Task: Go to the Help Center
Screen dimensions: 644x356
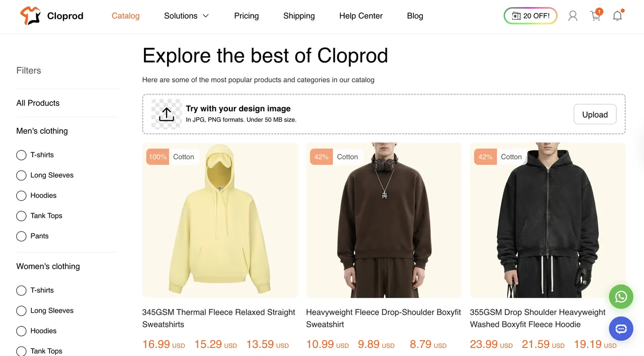Action: [361, 16]
